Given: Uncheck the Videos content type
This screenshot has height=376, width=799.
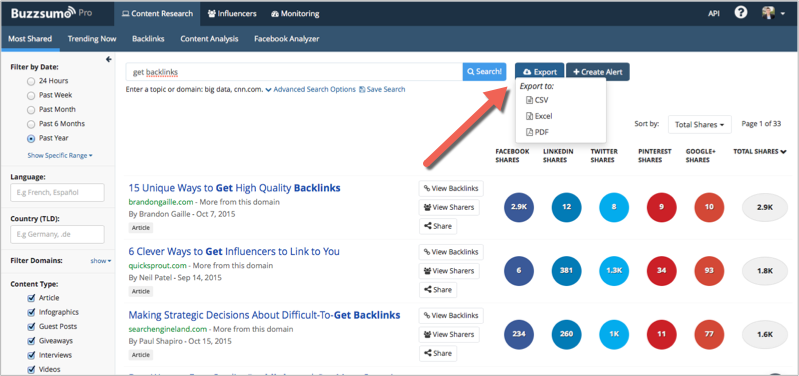Looking at the screenshot, I should [x=31, y=369].
